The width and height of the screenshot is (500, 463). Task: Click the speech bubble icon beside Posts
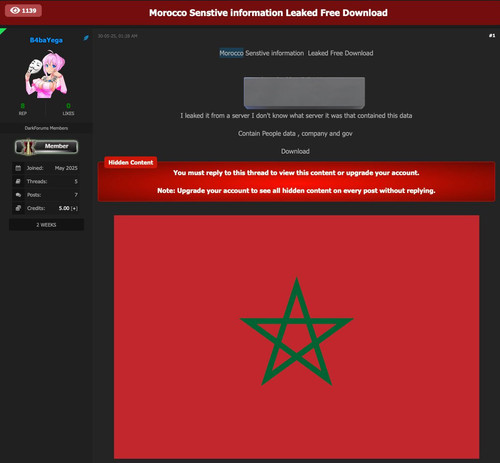(x=18, y=195)
